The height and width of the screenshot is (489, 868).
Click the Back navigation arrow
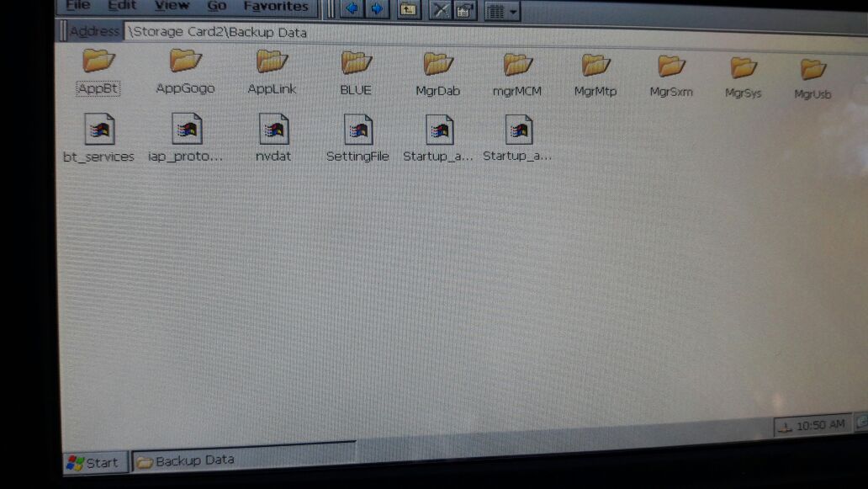click(352, 8)
